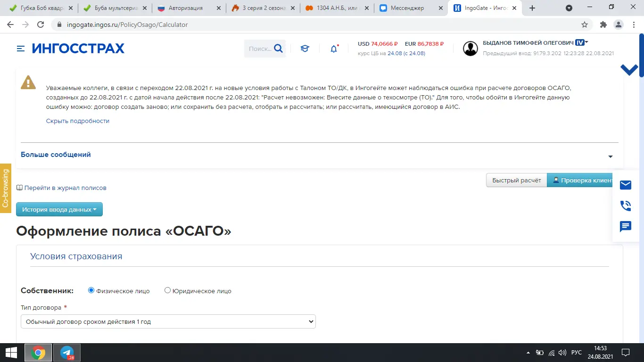Open the graduation cap training icon

click(305, 49)
